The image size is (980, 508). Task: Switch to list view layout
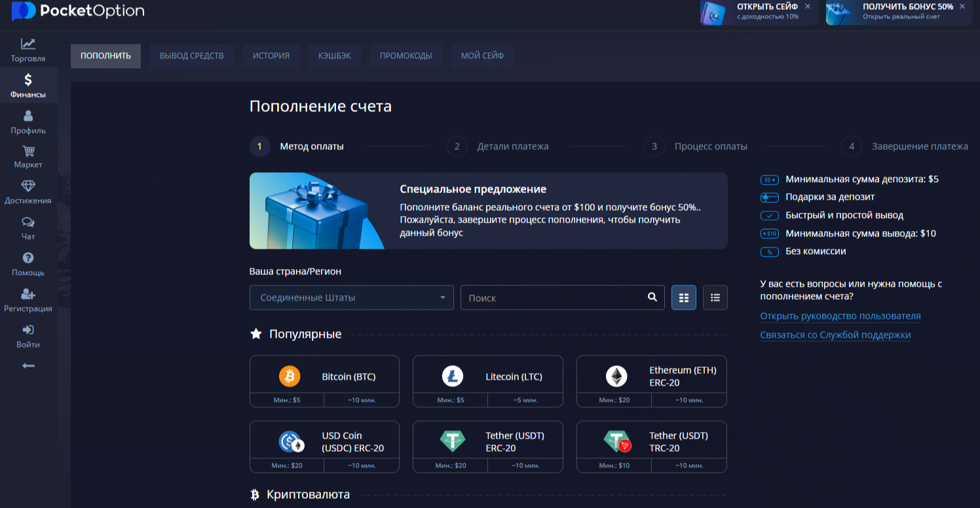(715, 298)
